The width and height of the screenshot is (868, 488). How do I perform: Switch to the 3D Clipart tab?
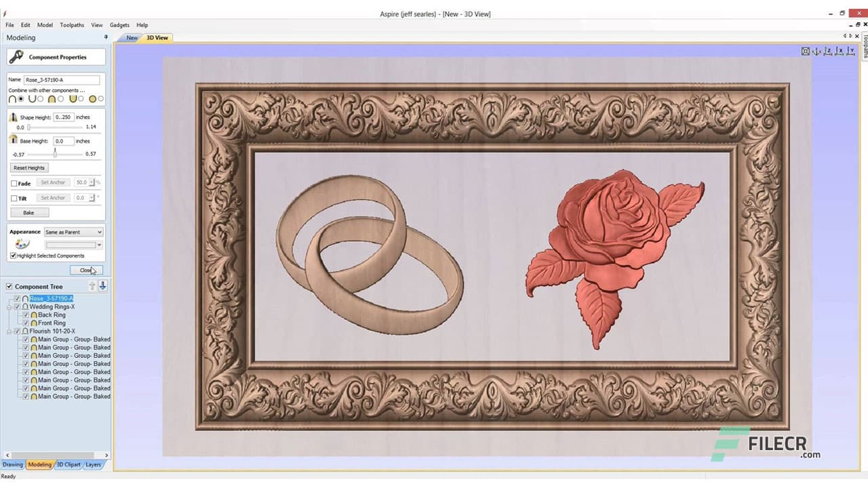[x=68, y=464]
